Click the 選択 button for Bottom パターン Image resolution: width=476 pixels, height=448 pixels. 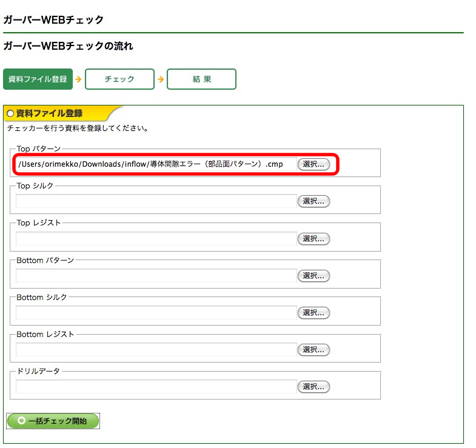[x=313, y=276]
